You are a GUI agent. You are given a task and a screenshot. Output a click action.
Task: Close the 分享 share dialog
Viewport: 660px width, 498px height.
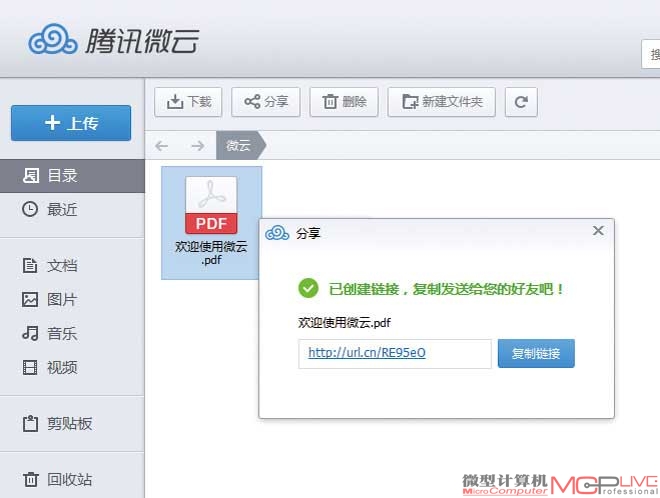click(x=598, y=231)
